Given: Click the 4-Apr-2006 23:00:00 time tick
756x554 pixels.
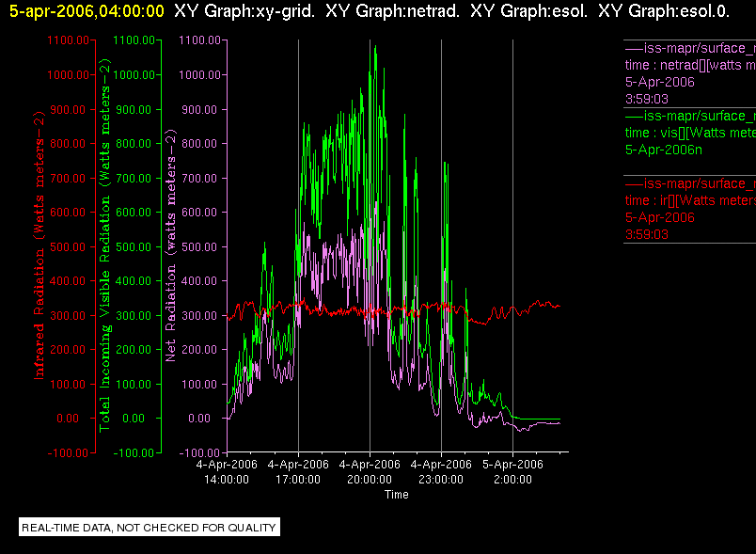Looking at the screenshot, I should pyautogui.click(x=441, y=471).
